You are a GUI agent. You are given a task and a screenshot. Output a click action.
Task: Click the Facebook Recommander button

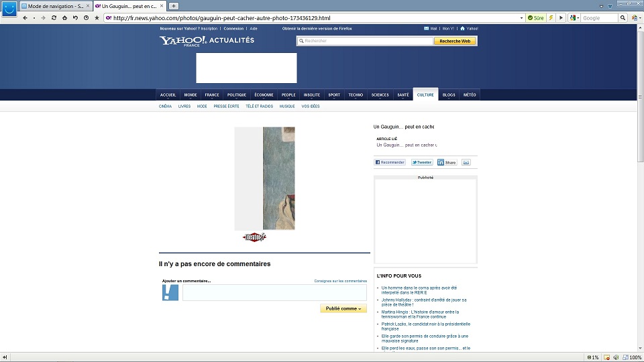(390, 162)
